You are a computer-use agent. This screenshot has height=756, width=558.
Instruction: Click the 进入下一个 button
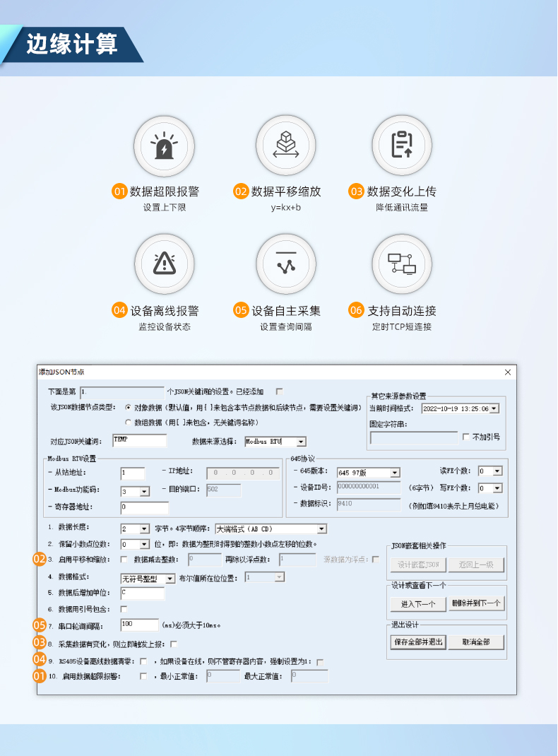418,604
